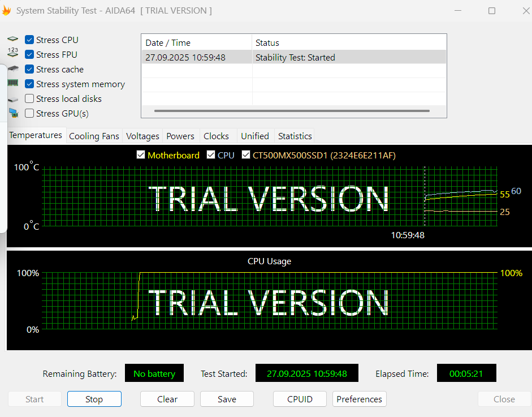Click the Clear button

tap(167, 399)
